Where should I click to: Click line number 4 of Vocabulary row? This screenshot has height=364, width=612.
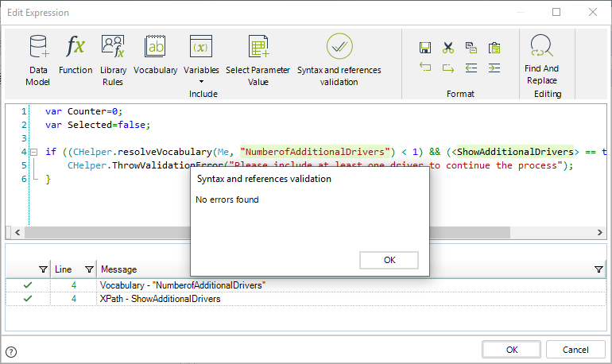click(x=74, y=285)
